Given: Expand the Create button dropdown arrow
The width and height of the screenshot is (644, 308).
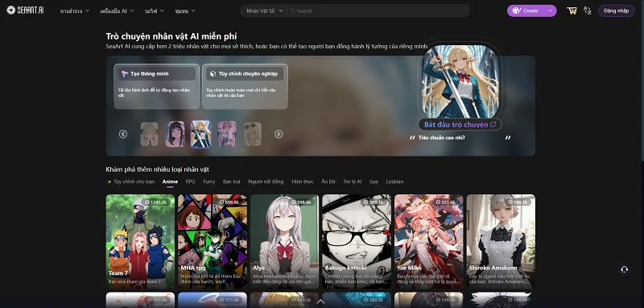Looking at the screenshot, I should click(551, 10).
